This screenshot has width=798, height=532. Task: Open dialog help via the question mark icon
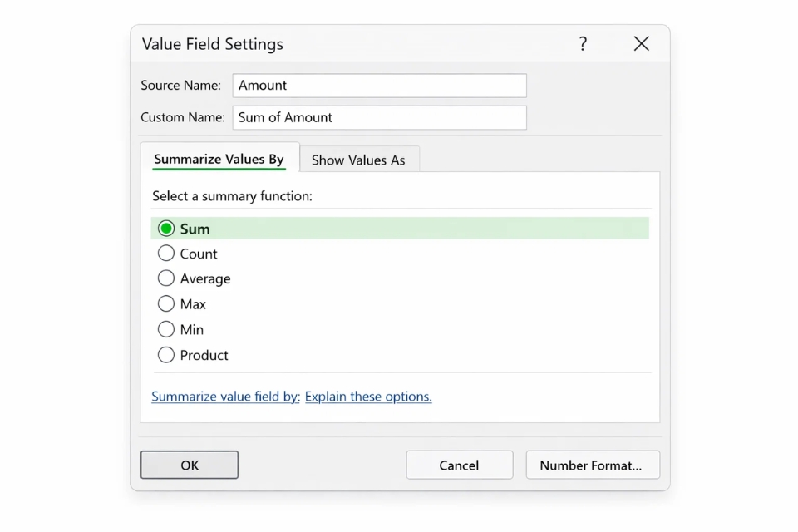pyautogui.click(x=583, y=44)
